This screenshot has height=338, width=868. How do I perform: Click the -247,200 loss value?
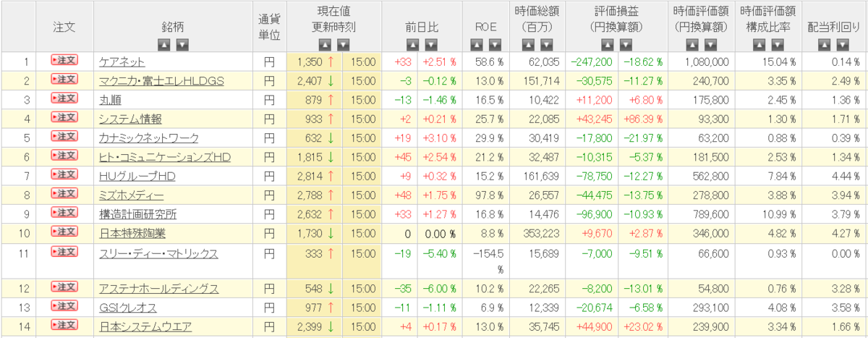[591, 62]
